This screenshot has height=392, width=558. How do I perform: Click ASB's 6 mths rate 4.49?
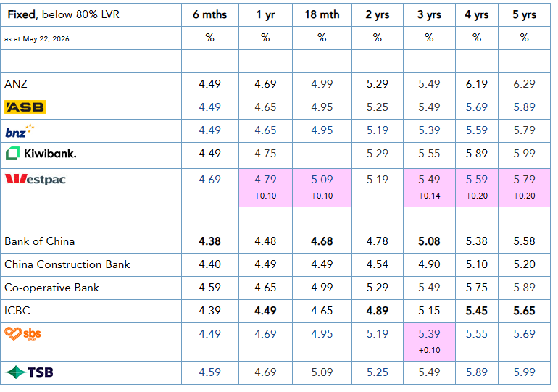tap(210, 107)
